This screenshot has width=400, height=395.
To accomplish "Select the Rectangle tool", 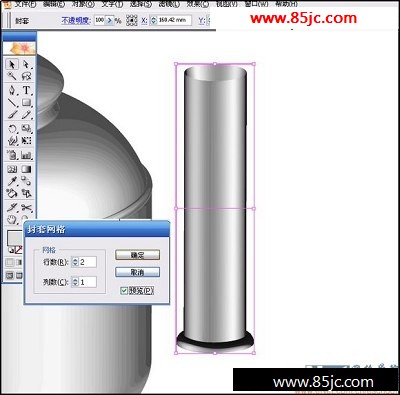I will (x=26, y=103).
